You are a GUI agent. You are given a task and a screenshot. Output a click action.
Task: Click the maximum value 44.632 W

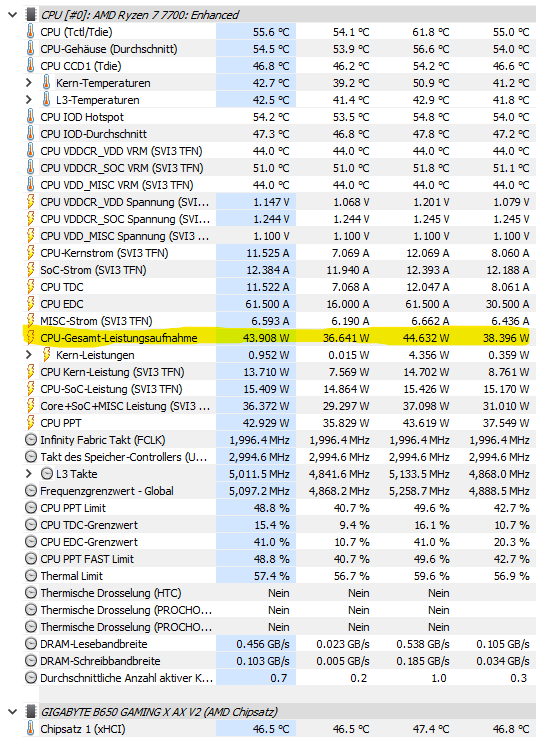426,338
